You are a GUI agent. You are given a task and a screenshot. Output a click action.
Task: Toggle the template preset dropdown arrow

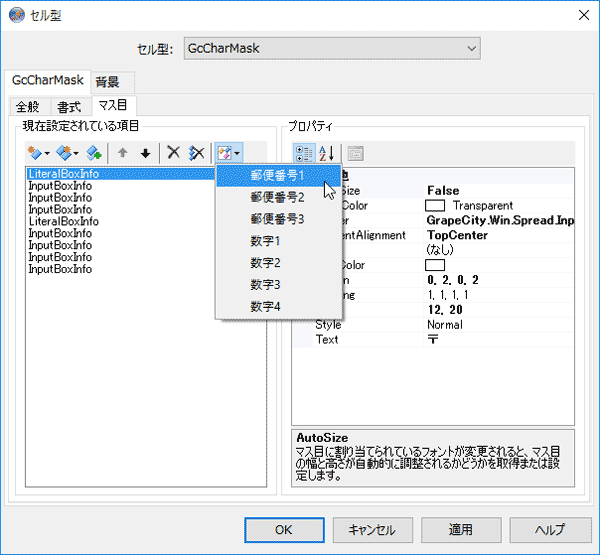pos(237,153)
